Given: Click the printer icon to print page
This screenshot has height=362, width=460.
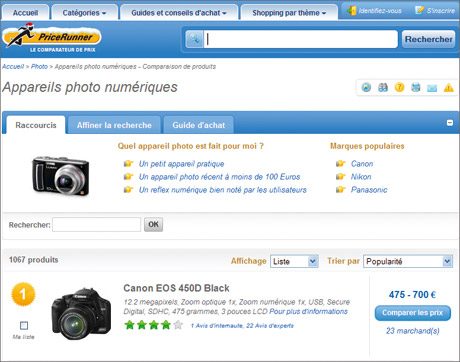Looking at the screenshot, I should pyautogui.click(x=416, y=87).
